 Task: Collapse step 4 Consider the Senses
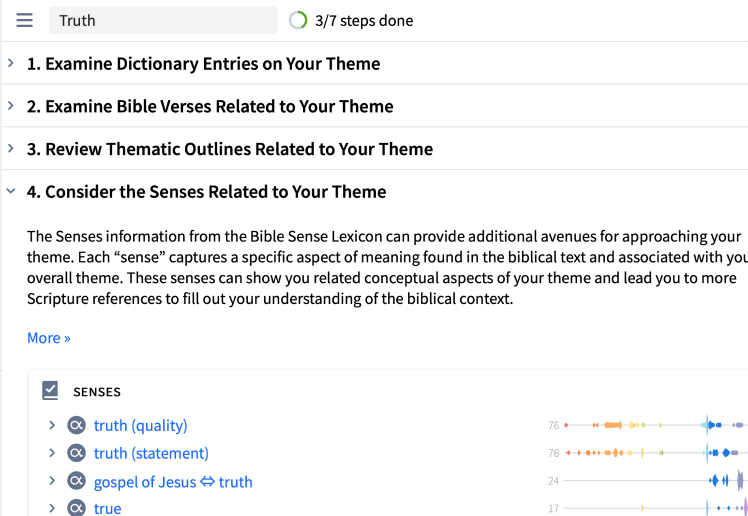(x=11, y=191)
